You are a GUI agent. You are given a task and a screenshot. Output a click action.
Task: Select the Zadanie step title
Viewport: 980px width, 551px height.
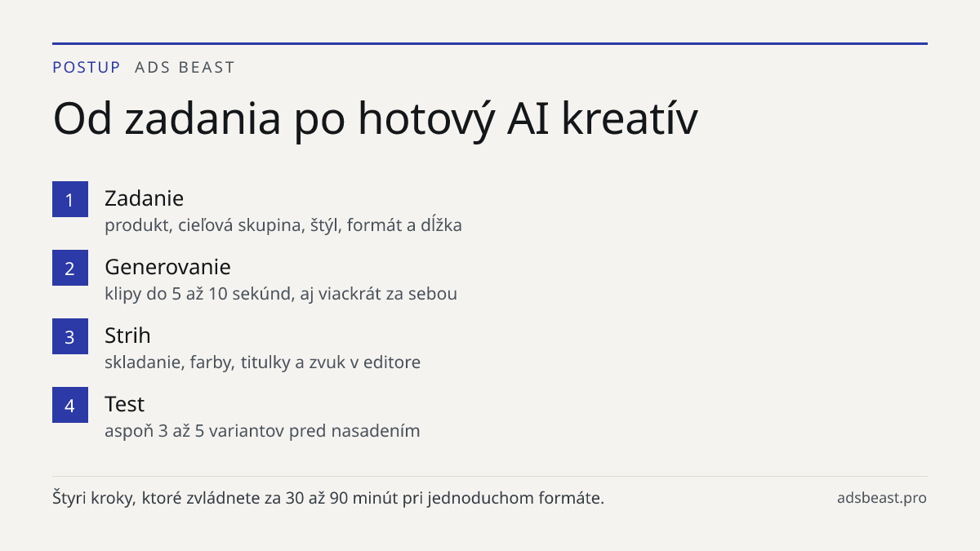point(144,198)
